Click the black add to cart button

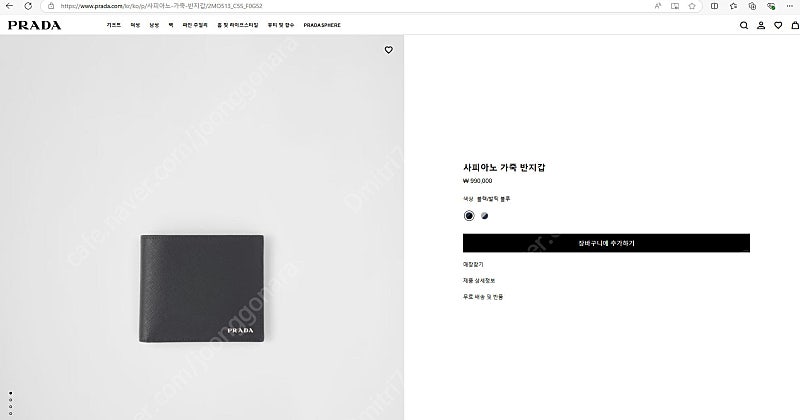tap(606, 243)
